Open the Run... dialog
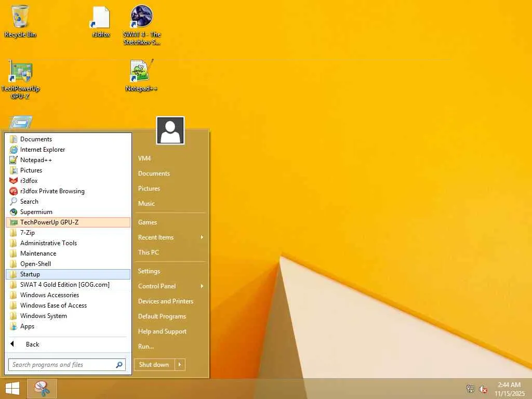 (170, 347)
